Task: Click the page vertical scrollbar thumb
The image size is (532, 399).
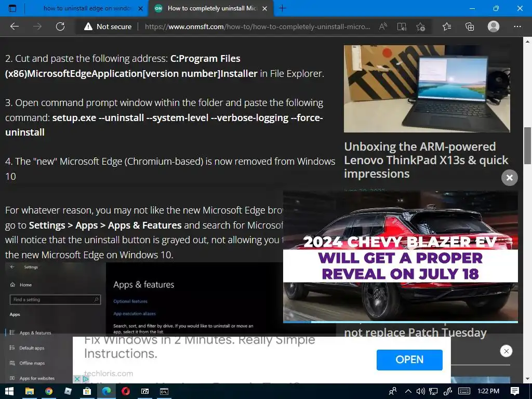Action: pos(527,146)
